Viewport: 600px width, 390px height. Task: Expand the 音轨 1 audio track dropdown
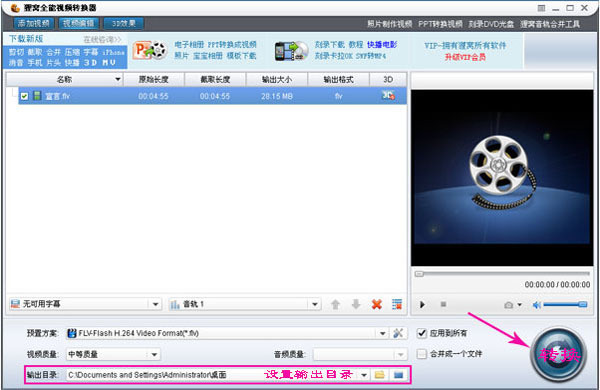(315, 304)
